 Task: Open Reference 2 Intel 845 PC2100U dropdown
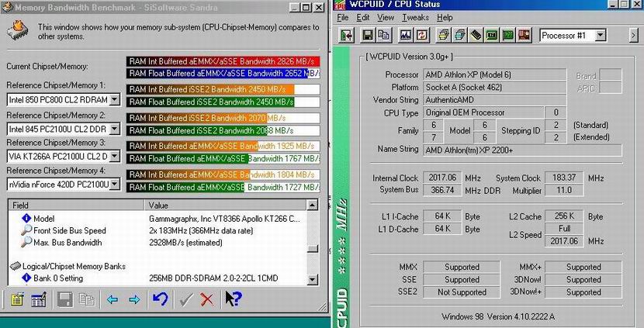click(115, 129)
